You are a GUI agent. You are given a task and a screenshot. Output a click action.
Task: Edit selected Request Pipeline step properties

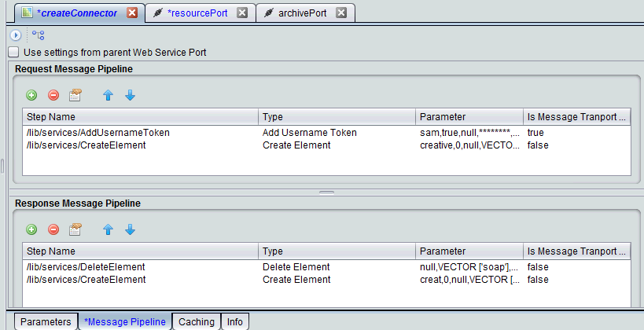(x=75, y=95)
